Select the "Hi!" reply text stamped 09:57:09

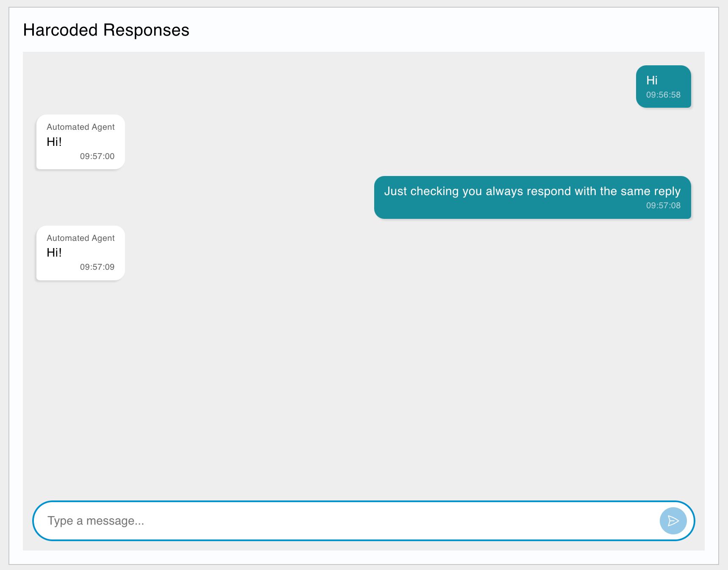54,252
